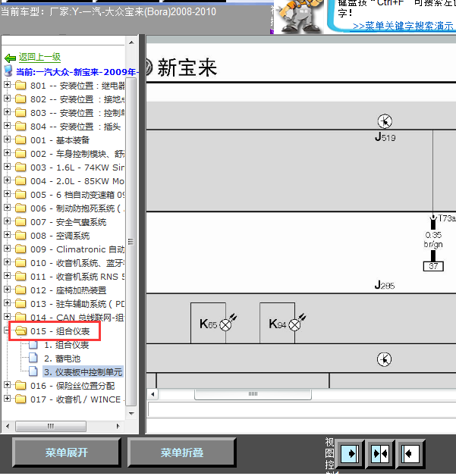Select the 017 收音机 / WINCE tree item
This screenshot has width=456, height=476.
tap(77, 399)
